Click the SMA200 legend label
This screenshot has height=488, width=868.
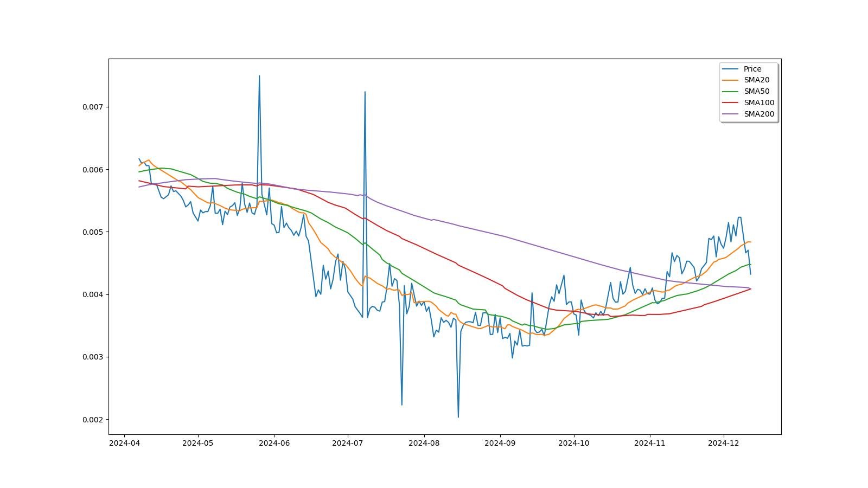pyautogui.click(x=759, y=114)
